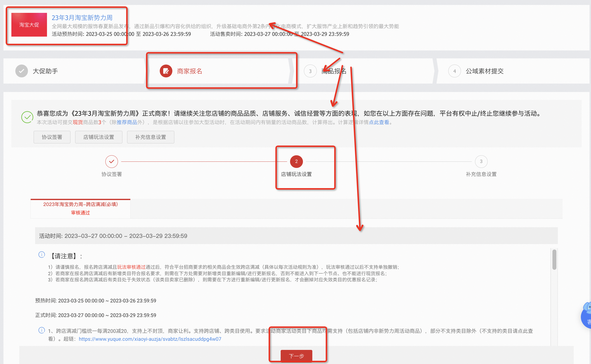The image size is (591, 364).
Task: Open the 23年3月淘宝新势力周 title link
Action: [x=82, y=18]
